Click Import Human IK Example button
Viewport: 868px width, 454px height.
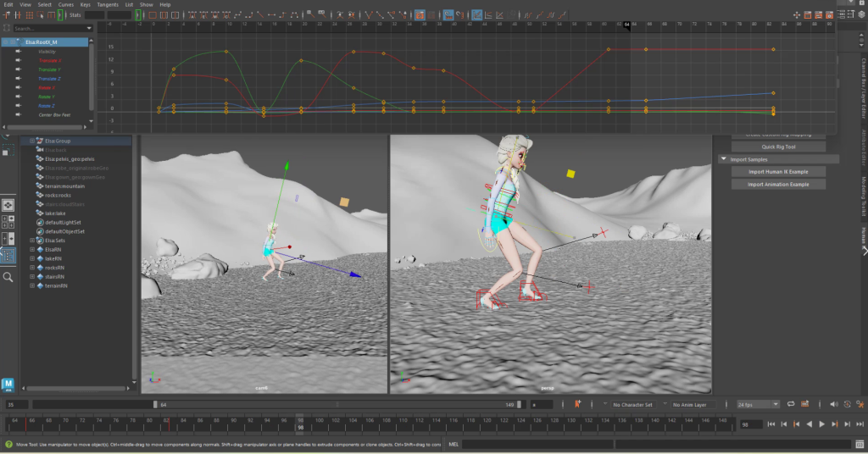778,171
